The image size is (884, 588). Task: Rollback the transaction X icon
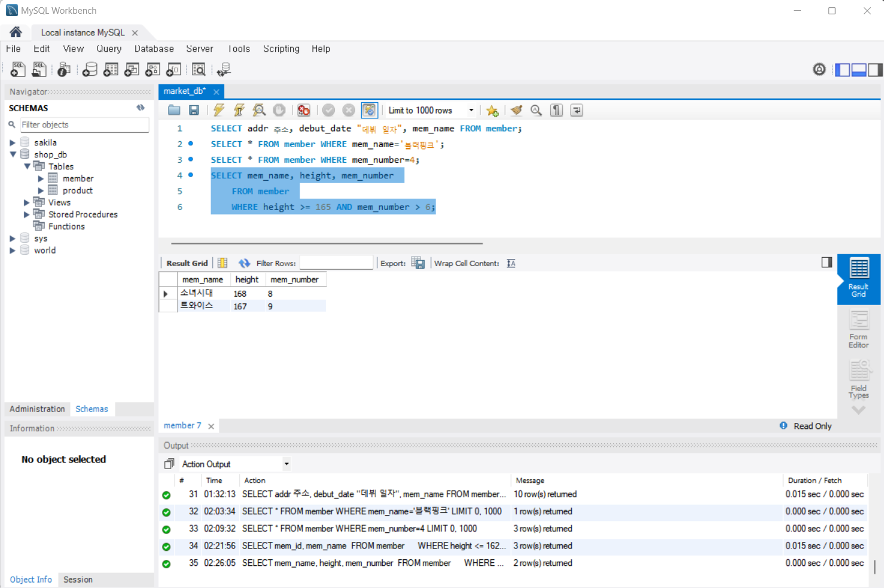coord(349,110)
